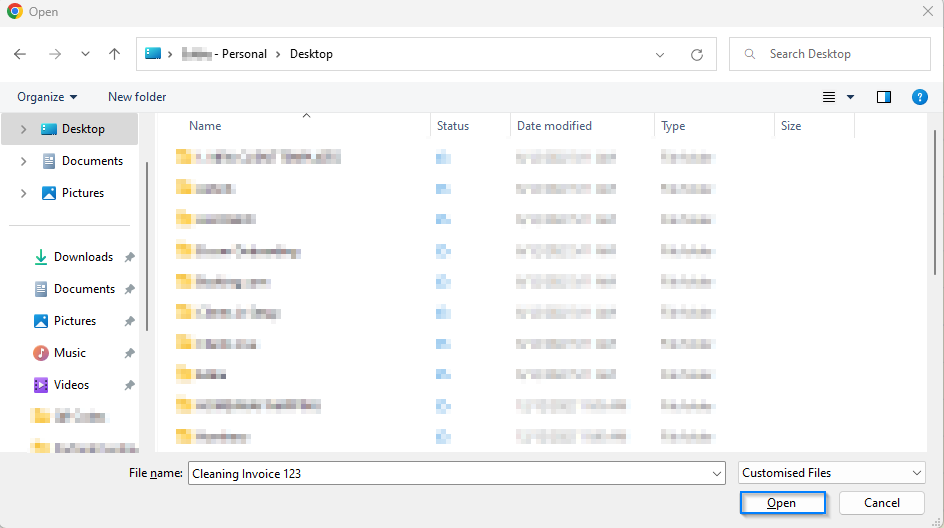Sort by Date modified column header
Viewport: 944px width, 528px height.
pos(554,126)
